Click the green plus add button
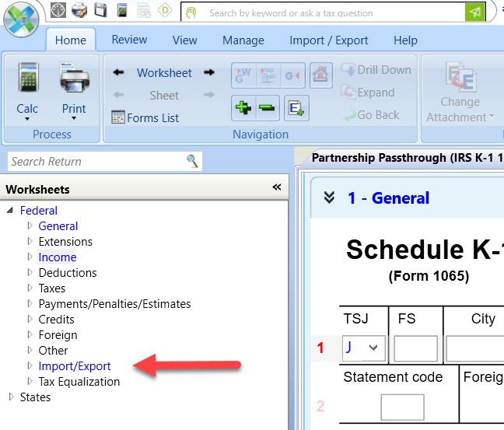504x430 pixels. [243, 107]
